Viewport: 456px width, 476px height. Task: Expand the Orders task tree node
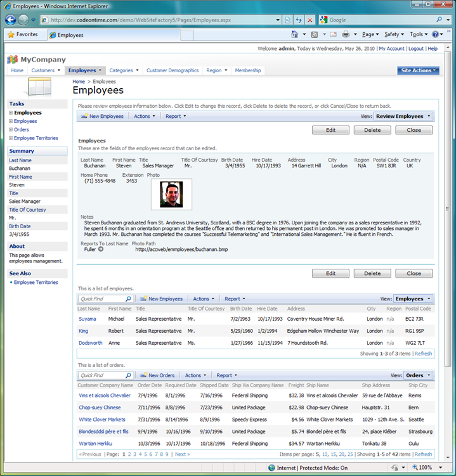(x=11, y=130)
